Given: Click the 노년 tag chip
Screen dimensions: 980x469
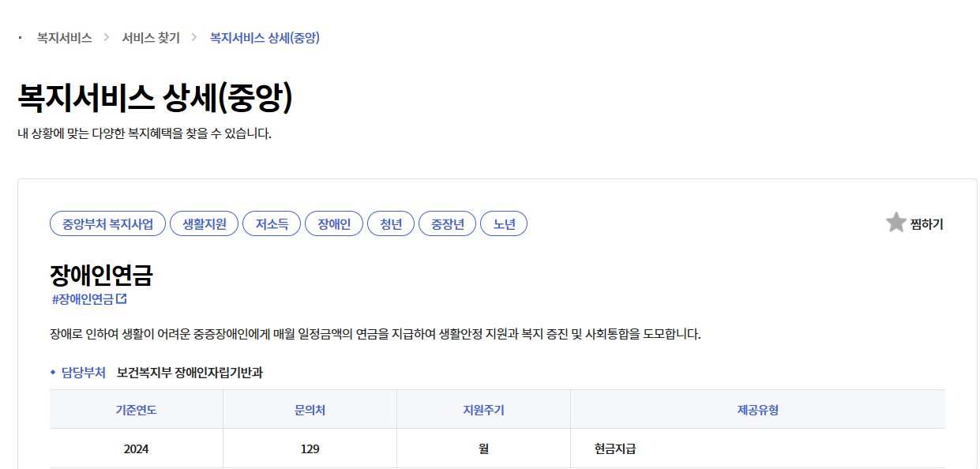Looking at the screenshot, I should coord(504,223).
